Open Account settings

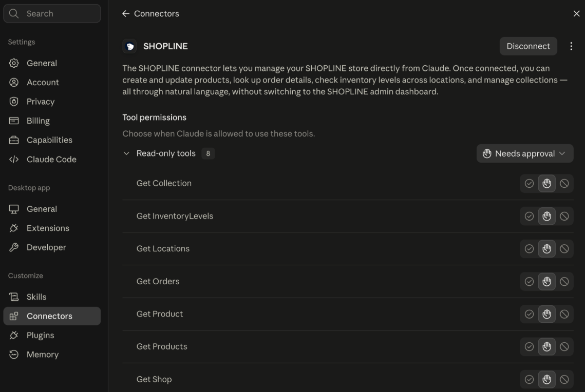click(x=52, y=82)
